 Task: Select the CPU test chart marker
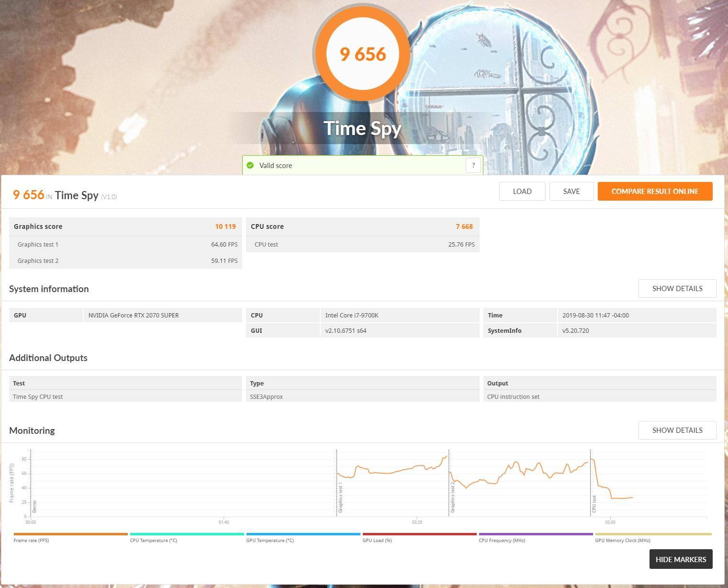coord(594,504)
